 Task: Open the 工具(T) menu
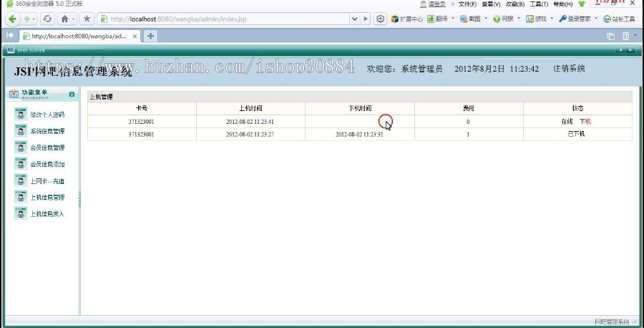pyautogui.click(x=539, y=4)
